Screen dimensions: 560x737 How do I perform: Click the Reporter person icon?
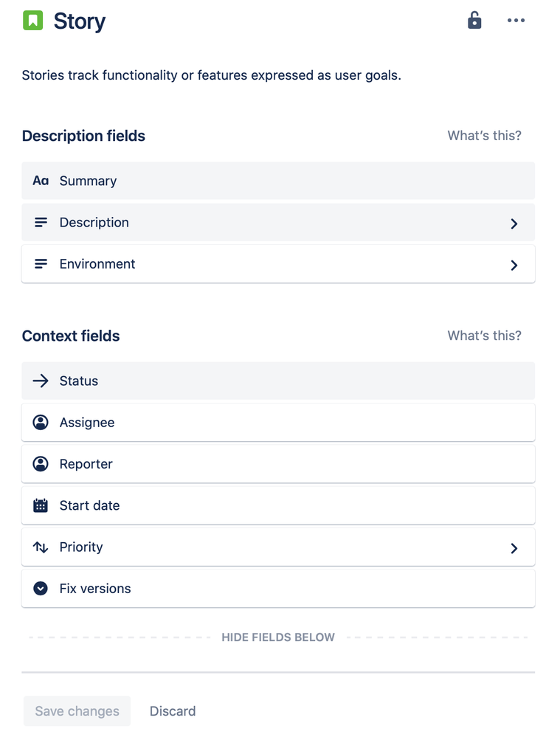(x=41, y=464)
